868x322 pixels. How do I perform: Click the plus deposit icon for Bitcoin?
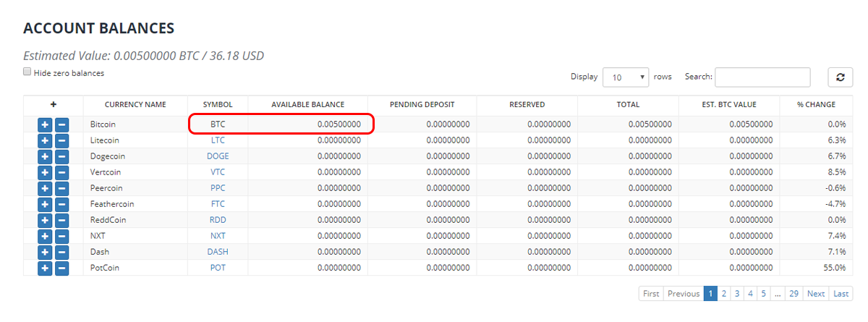[44, 124]
